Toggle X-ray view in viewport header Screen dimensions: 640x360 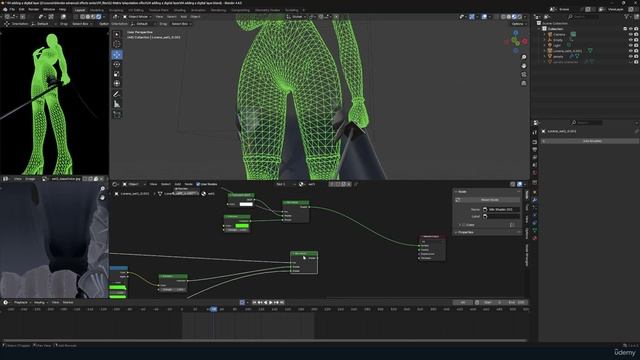pos(496,17)
